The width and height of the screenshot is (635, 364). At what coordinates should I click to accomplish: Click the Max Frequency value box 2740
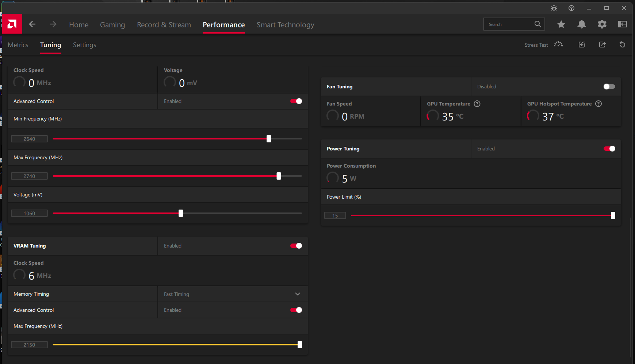pos(29,176)
